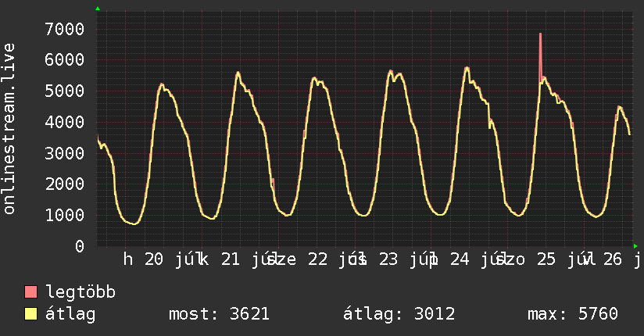Click the 6000 y-axis label
The image size is (644, 336).
[65, 60]
